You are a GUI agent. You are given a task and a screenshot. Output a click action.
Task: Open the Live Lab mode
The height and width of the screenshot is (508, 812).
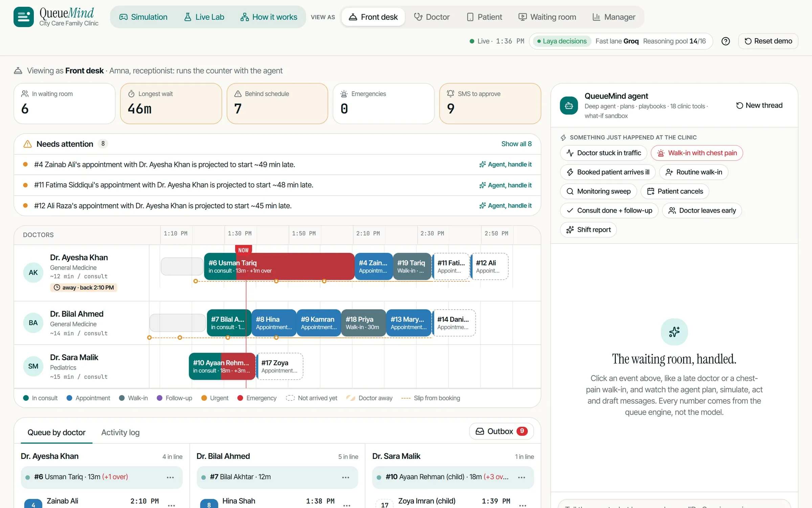204,17
